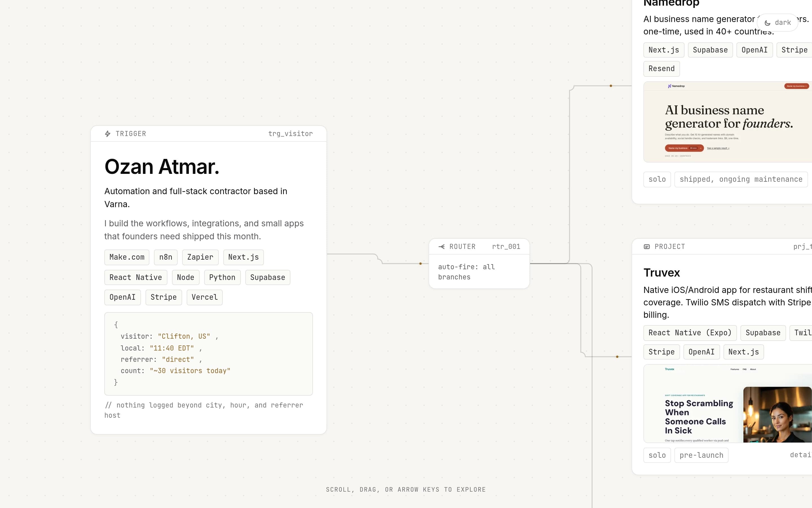812x508 pixels.
Task: Click the lightning bolt TRIGGER icon
Action: coord(108,134)
